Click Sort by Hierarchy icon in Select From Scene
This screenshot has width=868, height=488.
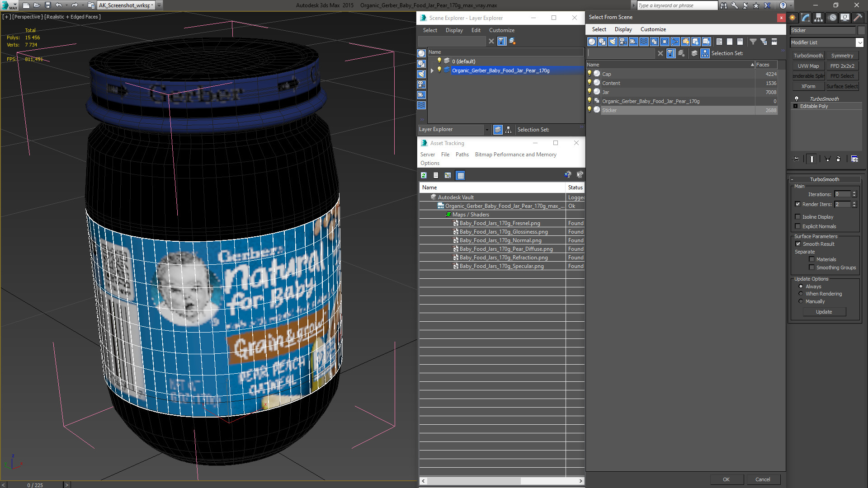point(705,53)
